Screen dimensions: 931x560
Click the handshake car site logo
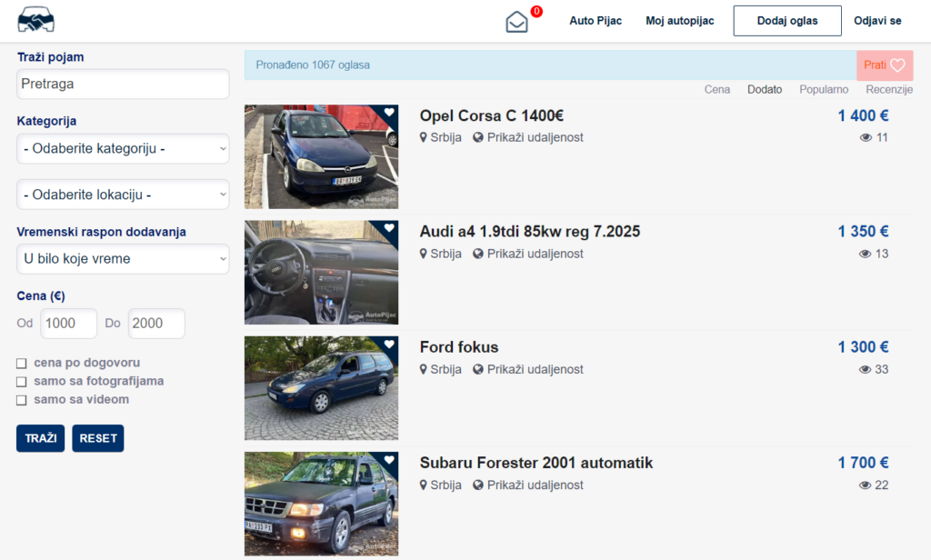click(35, 20)
